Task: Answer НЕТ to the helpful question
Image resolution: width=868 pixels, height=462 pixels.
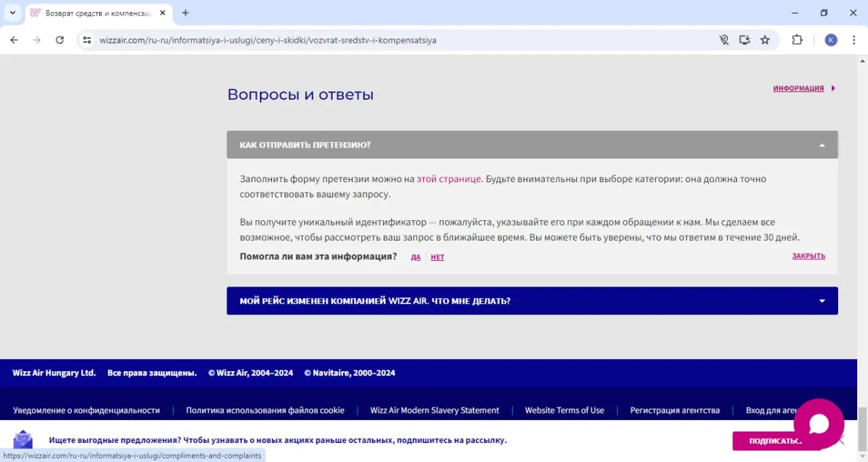Action: [437, 257]
